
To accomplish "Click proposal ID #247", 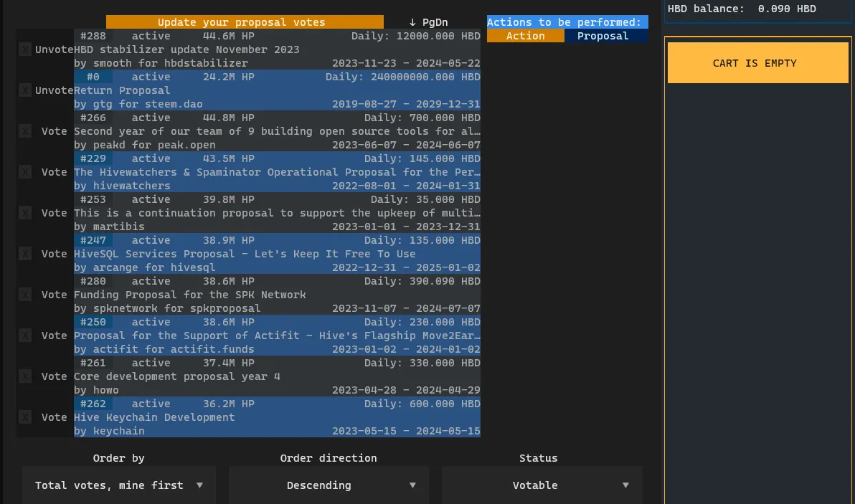I will pyautogui.click(x=93, y=240).
